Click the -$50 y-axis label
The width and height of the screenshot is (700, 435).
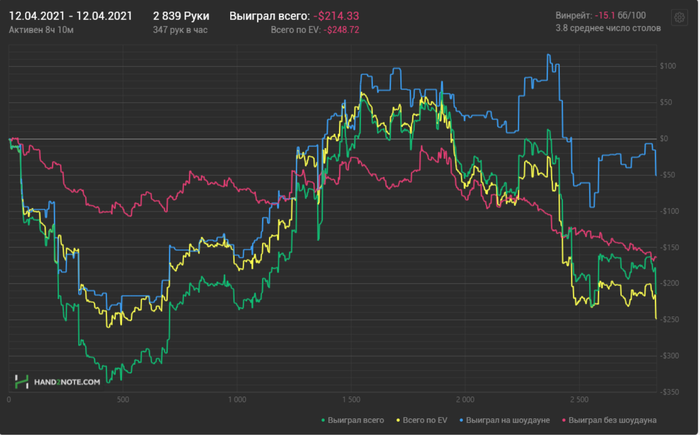tap(667, 175)
